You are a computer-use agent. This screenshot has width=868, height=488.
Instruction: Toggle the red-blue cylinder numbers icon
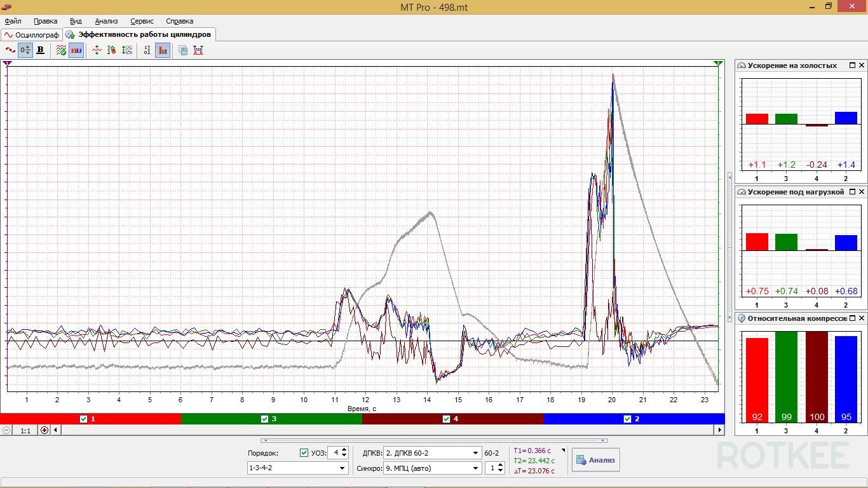point(76,50)
